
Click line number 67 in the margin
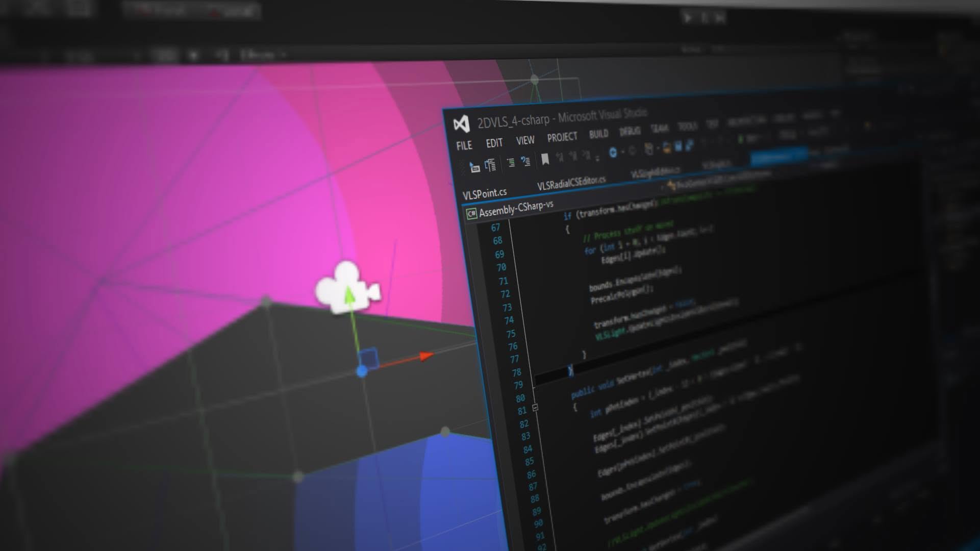[x=495, y=228]
